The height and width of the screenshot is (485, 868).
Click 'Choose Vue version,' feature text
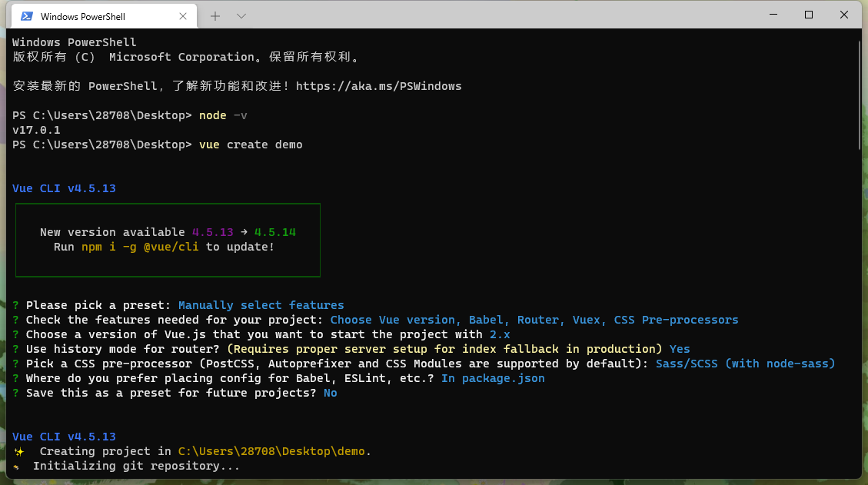pyautogui.click(x=396, y=320)
